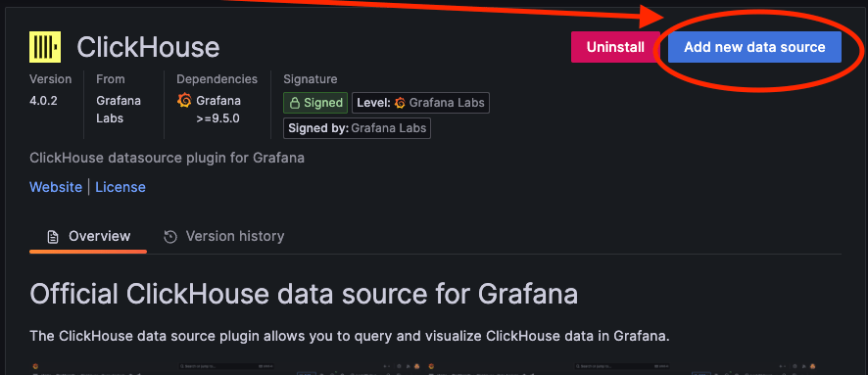Click the ClickHouse plugin title
This screenshot has width=868, height=375.
(148, 47)
